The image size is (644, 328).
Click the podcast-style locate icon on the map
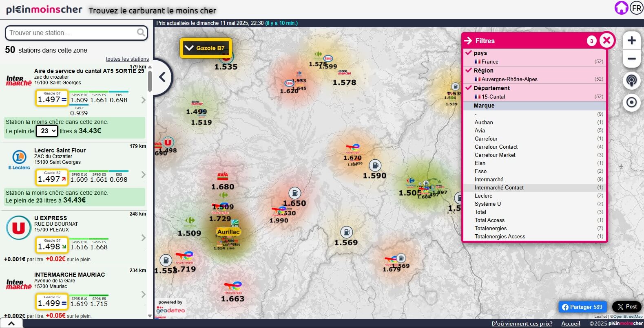(x=631, y=80)
